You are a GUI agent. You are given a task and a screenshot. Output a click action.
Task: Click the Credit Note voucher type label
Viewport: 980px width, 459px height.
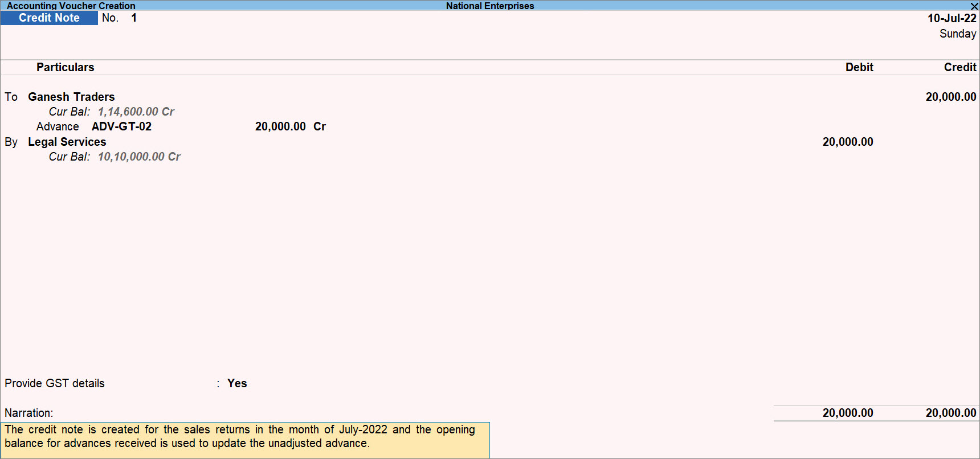click(x=49, y=18)
